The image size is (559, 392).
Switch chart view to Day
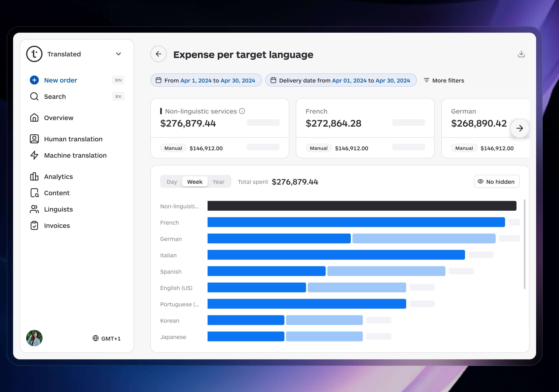172,182
